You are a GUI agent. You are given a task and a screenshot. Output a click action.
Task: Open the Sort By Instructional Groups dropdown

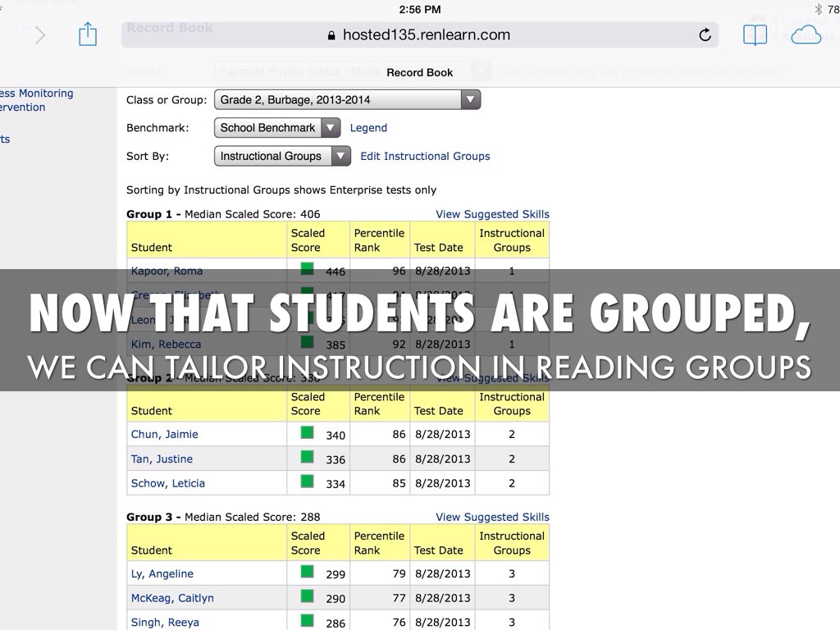[282, 156]
